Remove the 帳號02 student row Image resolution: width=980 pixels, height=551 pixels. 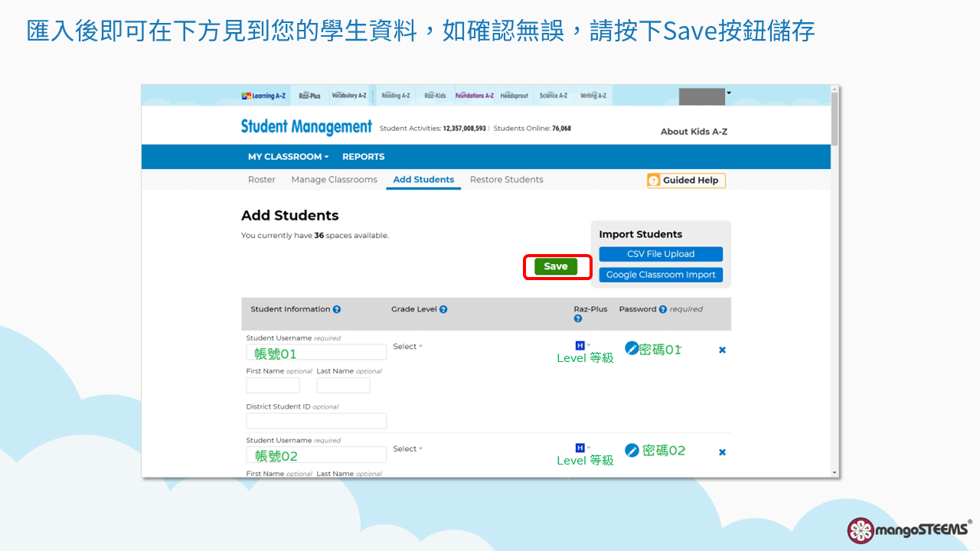(722, 452)
